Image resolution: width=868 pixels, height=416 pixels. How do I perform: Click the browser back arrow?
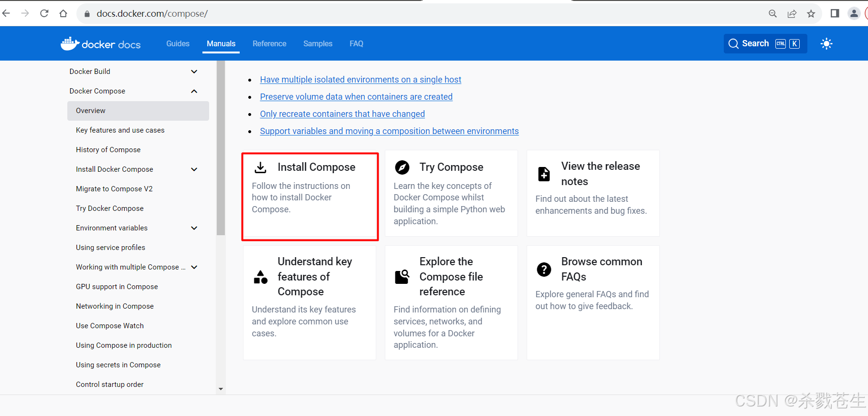pyautogui.click(x=6, y=13)
